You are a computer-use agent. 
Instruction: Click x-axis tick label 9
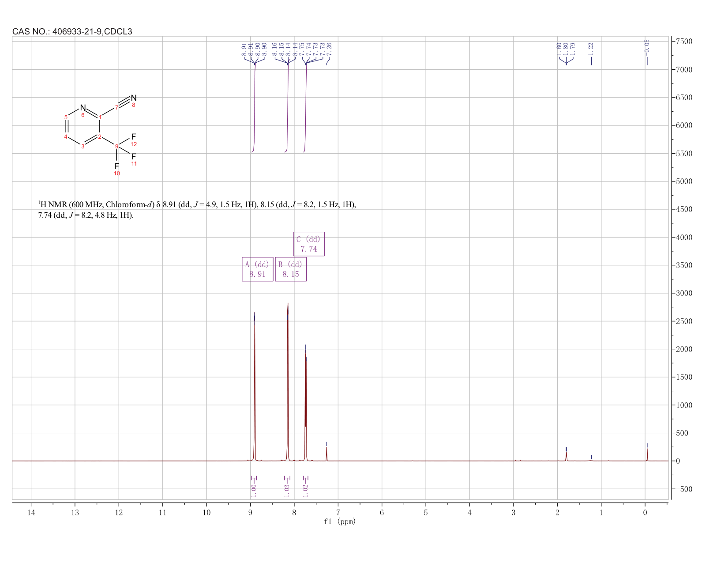click(250, 512)
